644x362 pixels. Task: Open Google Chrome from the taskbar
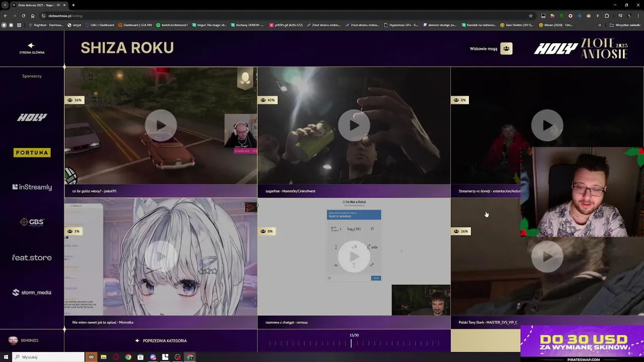pyautogui.click(x=128, y=357)
